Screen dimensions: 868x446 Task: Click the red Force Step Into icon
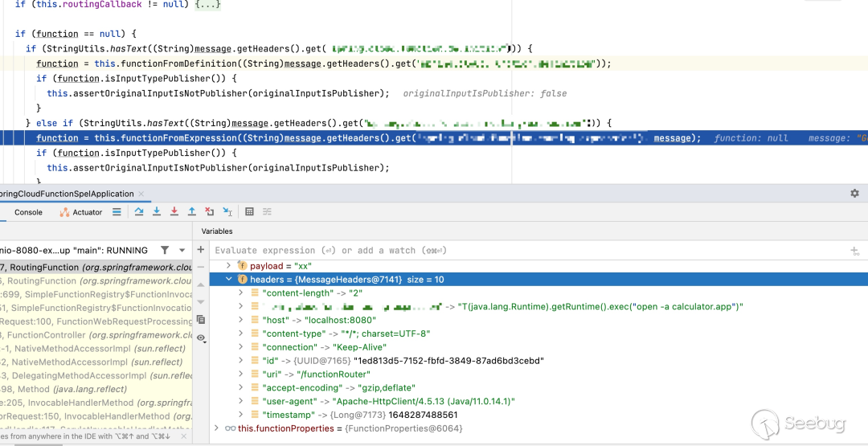(x=174, y=212)
